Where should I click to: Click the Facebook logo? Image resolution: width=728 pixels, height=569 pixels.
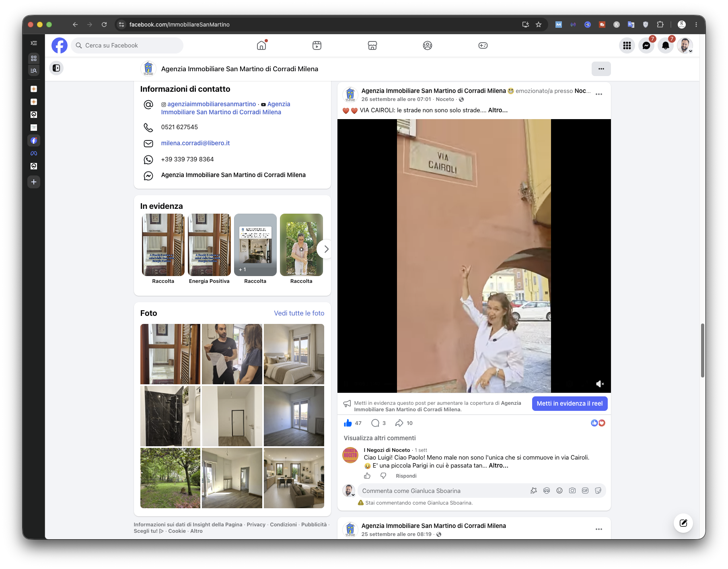pos(60,45)
